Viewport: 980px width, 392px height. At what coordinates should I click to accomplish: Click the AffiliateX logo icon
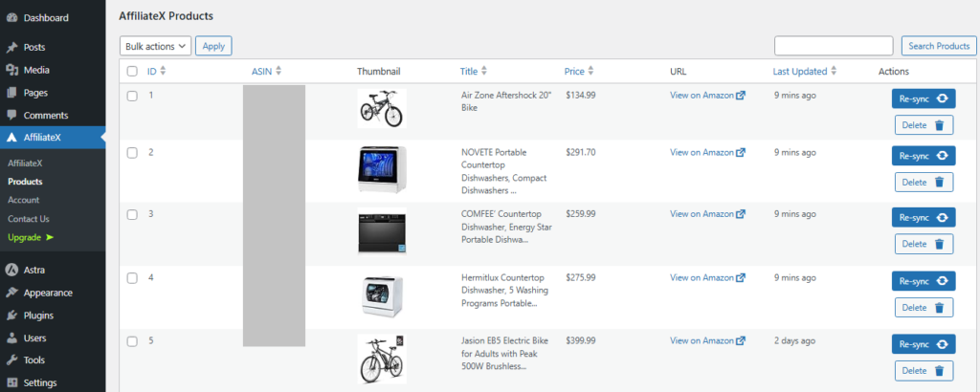pyautogui.click(x=11, y=138)
